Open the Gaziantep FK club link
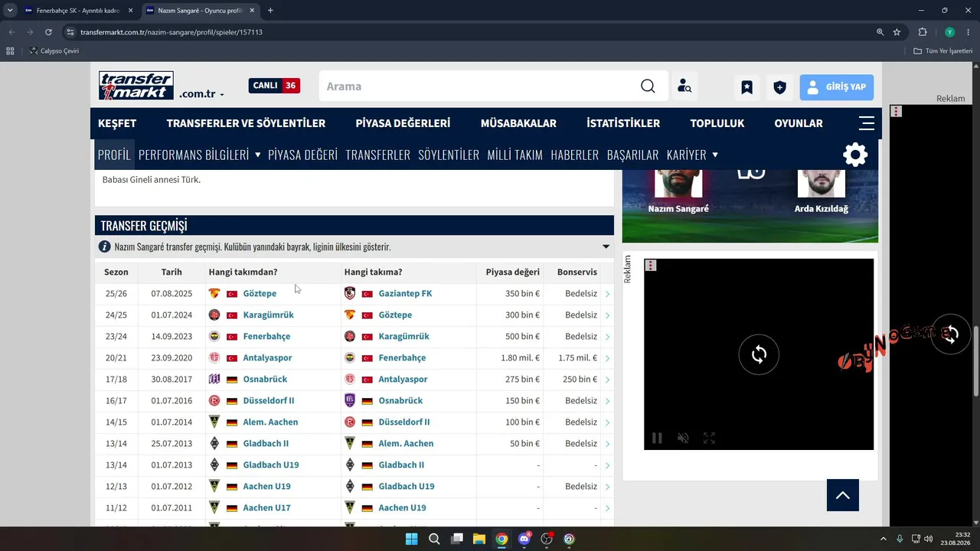Viewport: 980px width, 551px height. (405, 293)
